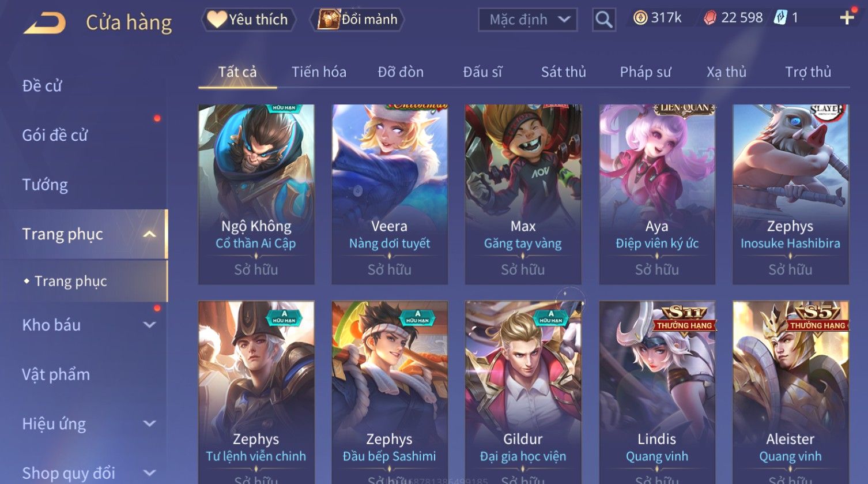868x484 pixels.
Task: Expand the Kho báu sidebar section
Action: [x=149, y=325]
